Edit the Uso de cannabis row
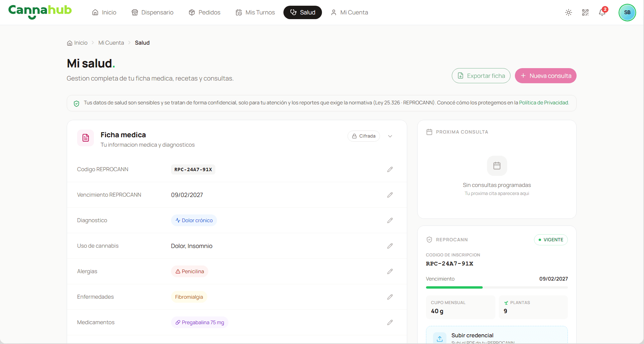 [390, 246]
